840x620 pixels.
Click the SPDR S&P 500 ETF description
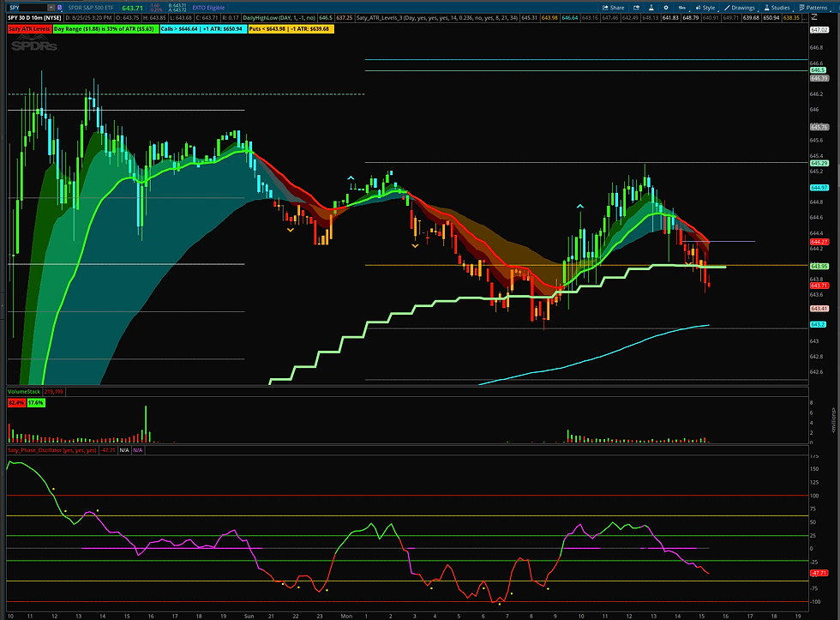pyautogui.click(x=91, y=8)
